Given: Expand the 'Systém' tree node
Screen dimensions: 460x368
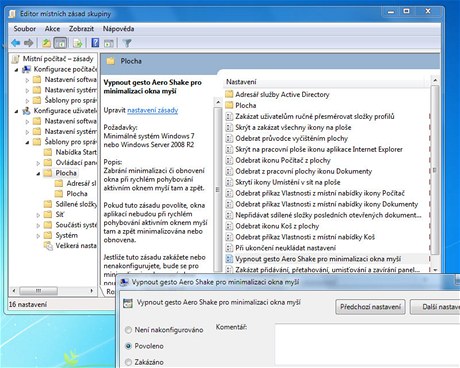Looking at the screenshot, I should click(38, 236).
